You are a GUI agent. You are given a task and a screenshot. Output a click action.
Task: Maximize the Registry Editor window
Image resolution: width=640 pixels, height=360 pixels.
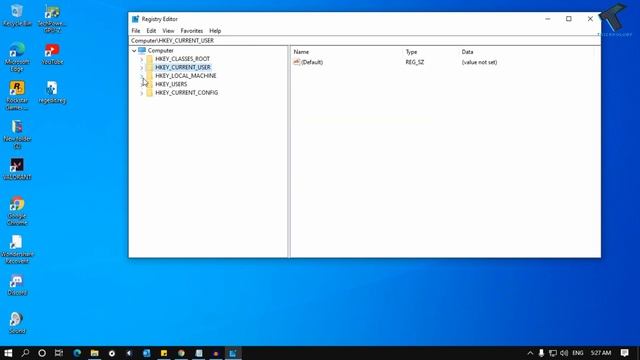pos(569,19)
